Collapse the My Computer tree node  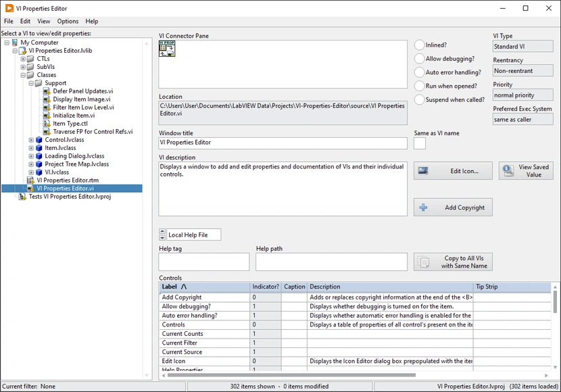coord(7,43)
